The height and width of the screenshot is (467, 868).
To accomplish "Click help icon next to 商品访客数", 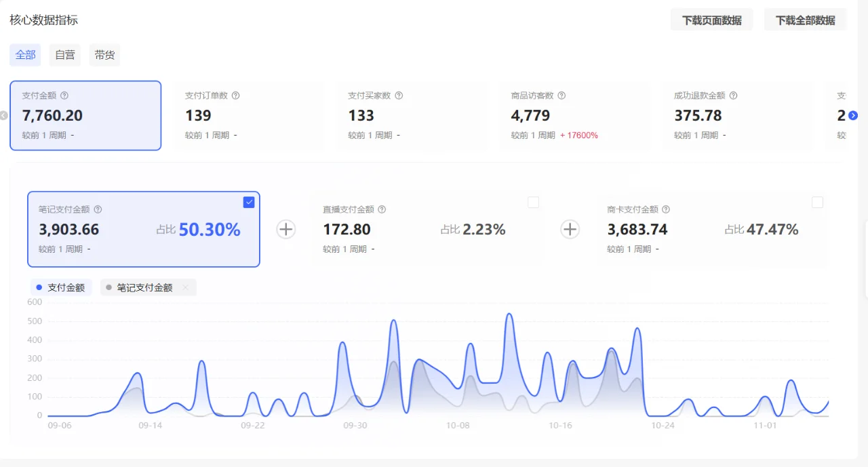I will click(x=561, y=96).
